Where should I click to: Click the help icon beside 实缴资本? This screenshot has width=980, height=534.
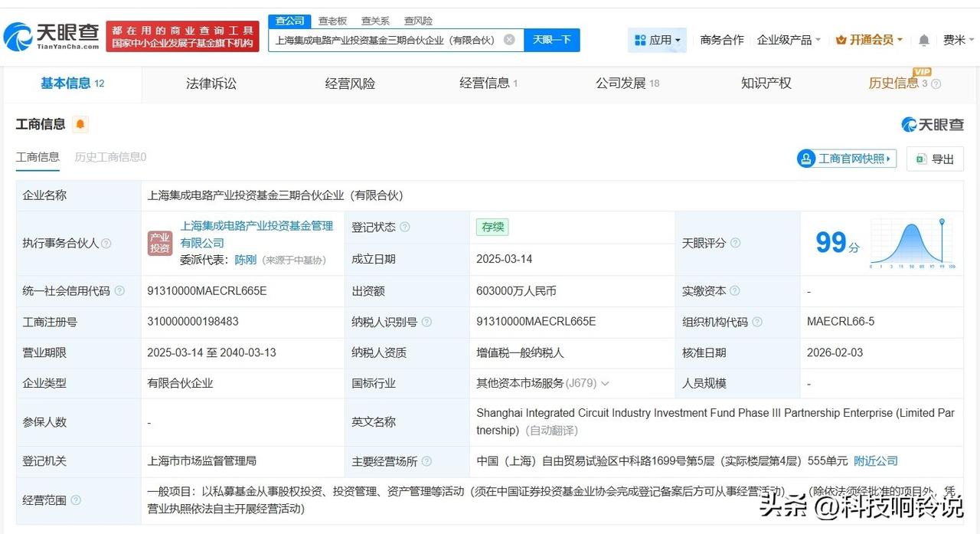[735, 291]
